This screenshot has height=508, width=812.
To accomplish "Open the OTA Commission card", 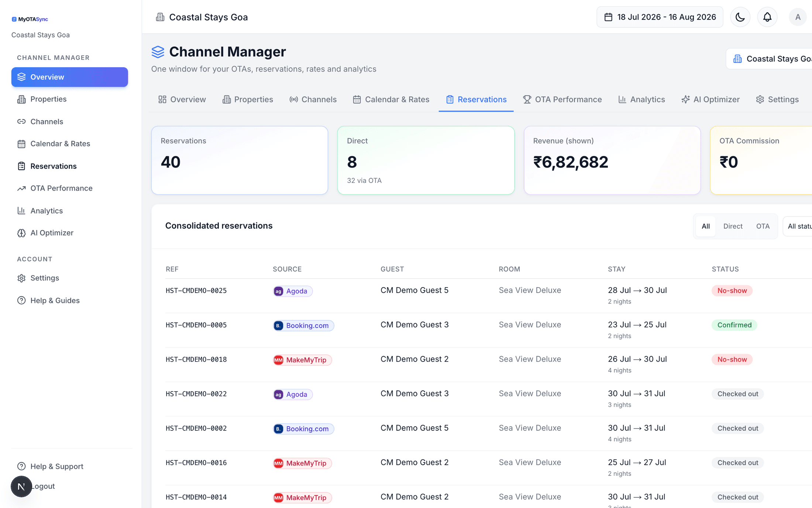I will pos(761,160).
